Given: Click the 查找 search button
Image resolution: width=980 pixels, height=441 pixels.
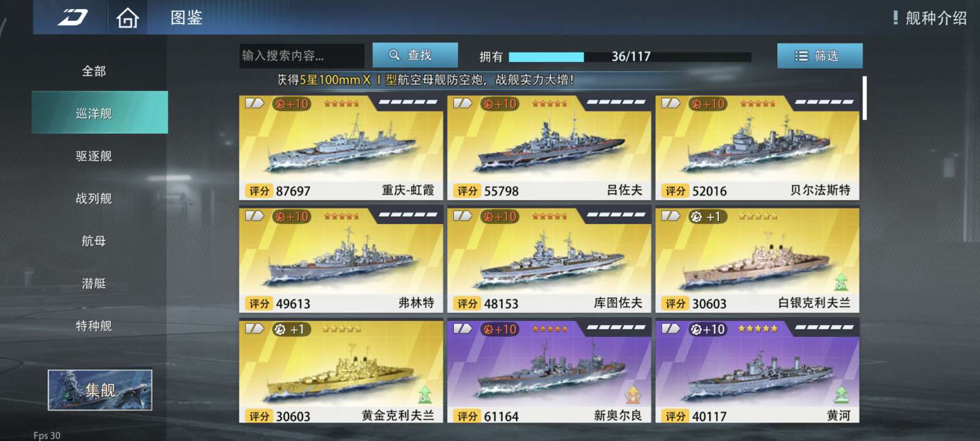Looking at the screenshot, I should (x=415, y=55).
